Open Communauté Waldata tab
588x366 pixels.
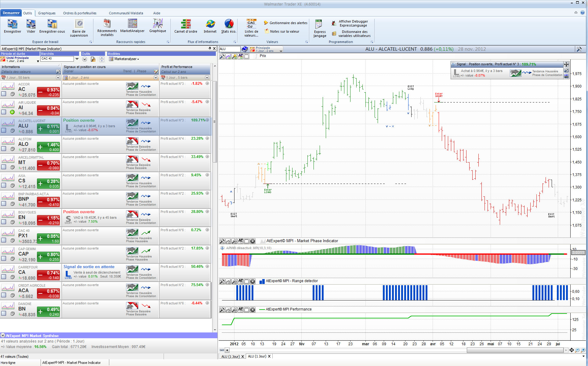126,13
